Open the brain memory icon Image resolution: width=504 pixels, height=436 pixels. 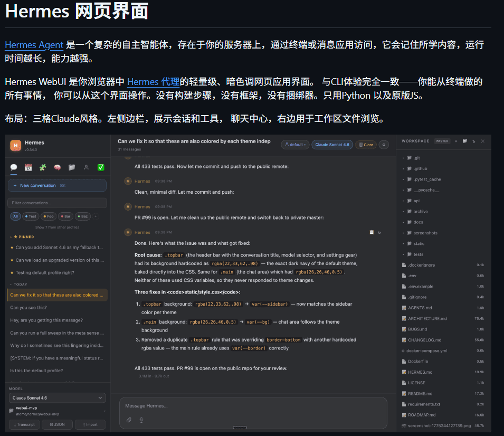click(56, 167)
